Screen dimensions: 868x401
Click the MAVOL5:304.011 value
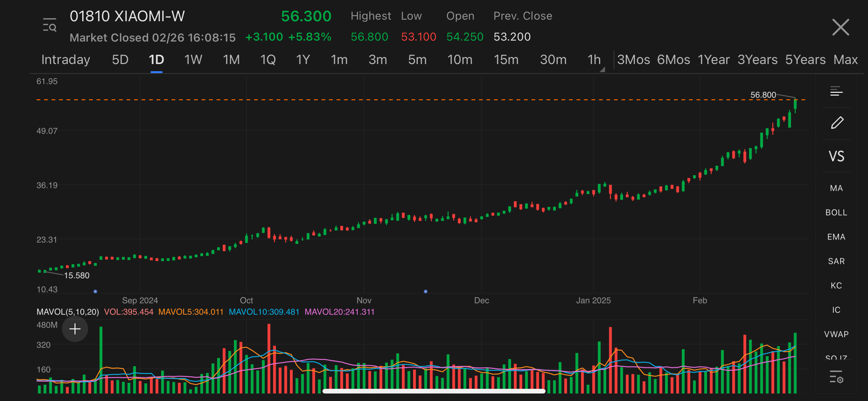pos(191,312)
